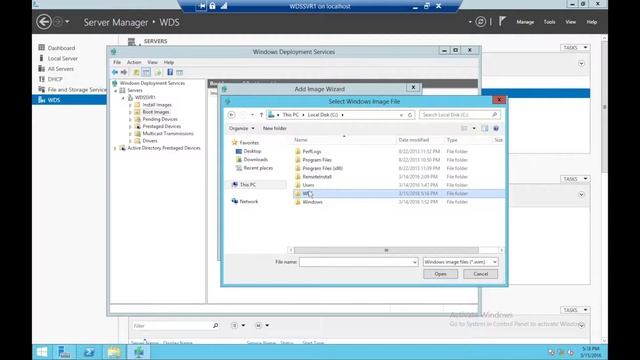The image size is (640, 360).
Task: Click This PC in the address breadcrumb
Action: tap(291, 115)
